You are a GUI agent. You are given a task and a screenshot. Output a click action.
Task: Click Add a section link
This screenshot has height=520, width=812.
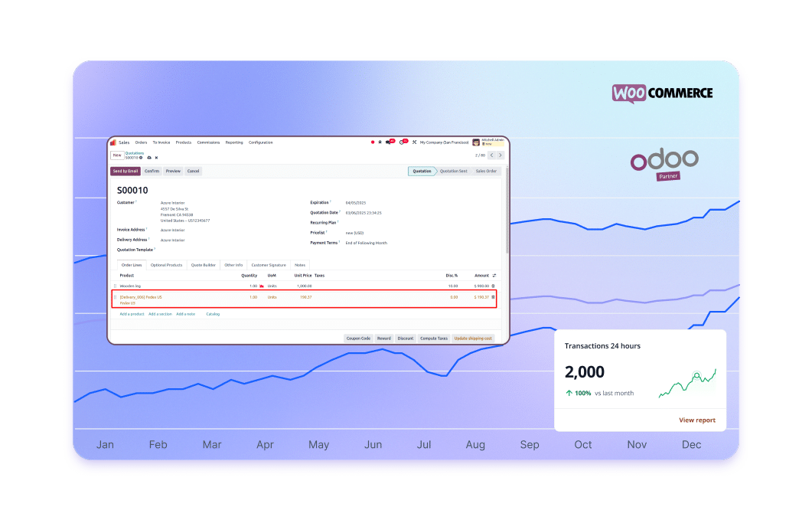point(160,314)
